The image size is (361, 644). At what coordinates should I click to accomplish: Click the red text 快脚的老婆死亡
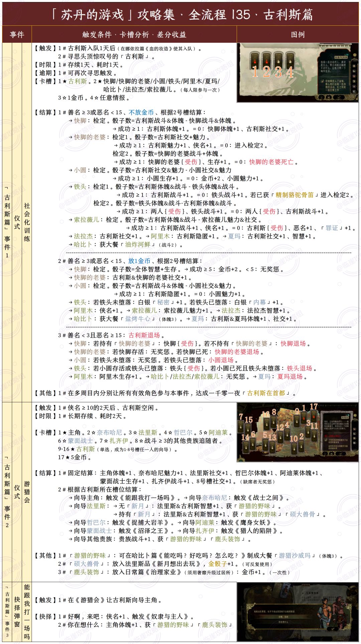tap(271, 162)
